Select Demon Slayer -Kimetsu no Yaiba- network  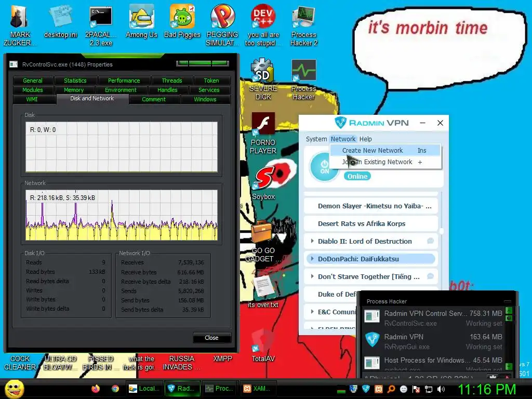click(370, 206)
